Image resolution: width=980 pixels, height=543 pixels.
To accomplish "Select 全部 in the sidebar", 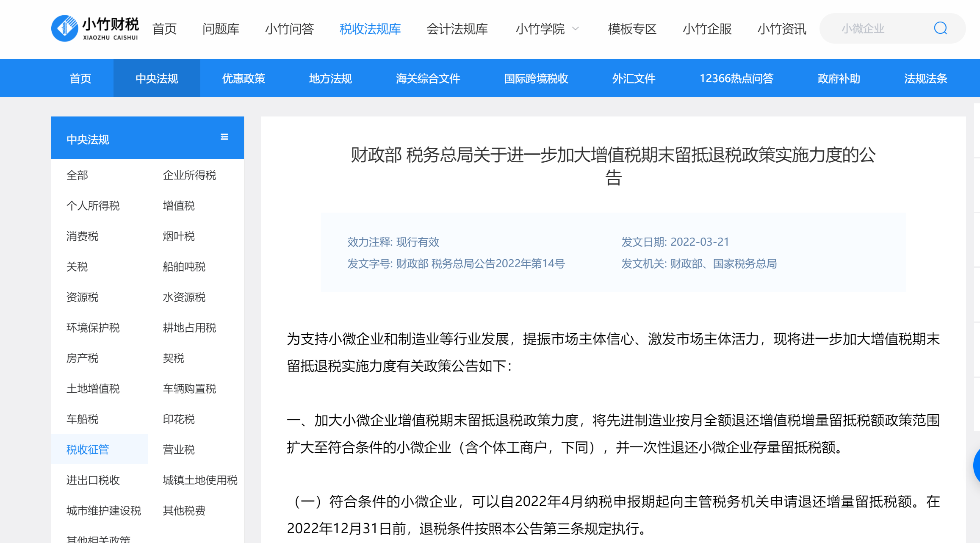I will pos(77,175).
